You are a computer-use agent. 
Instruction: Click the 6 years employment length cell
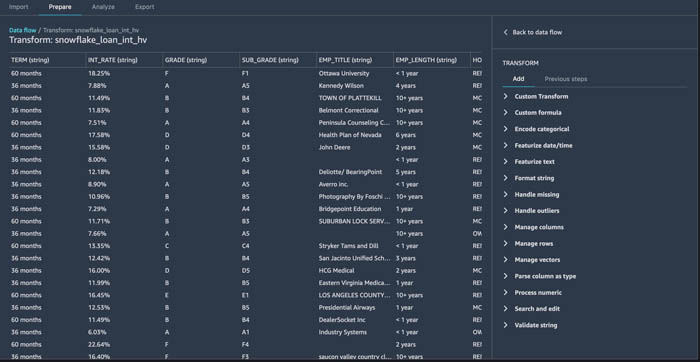405,135
